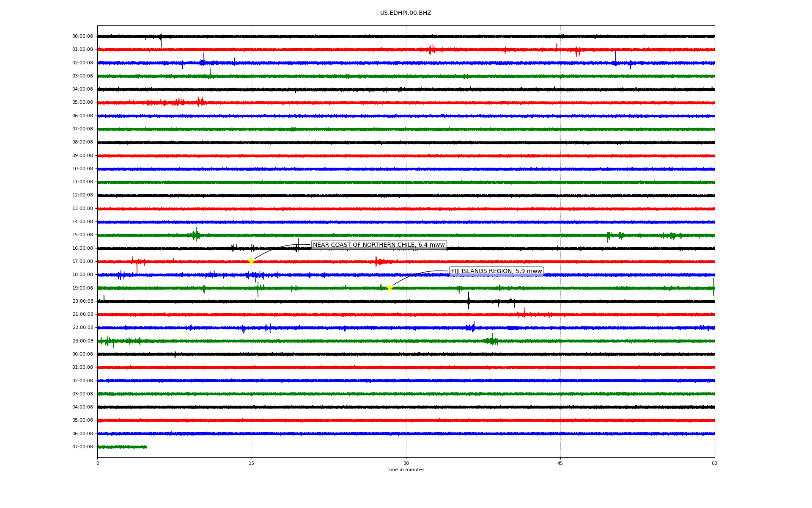Click the x-axis tick label 60
812x508 pixels.
coord(714,463)
